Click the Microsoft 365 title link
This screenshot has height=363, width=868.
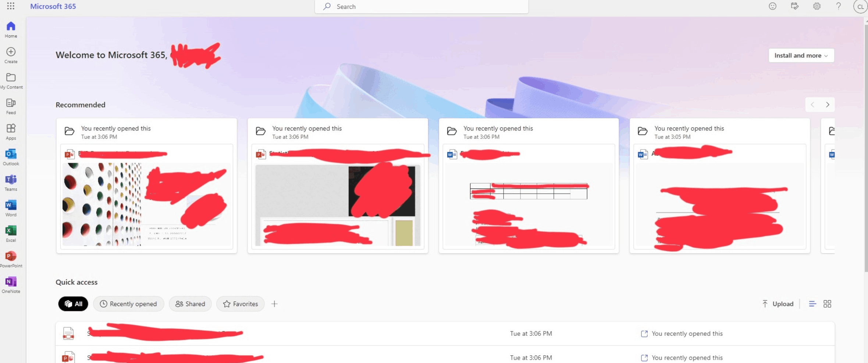point(53,6)
